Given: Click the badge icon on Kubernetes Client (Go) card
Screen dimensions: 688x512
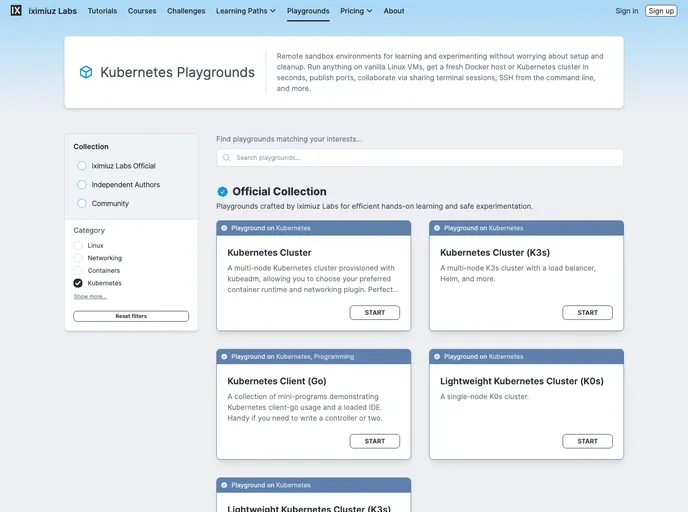Looking at the screenshot, I should (224, 356).
